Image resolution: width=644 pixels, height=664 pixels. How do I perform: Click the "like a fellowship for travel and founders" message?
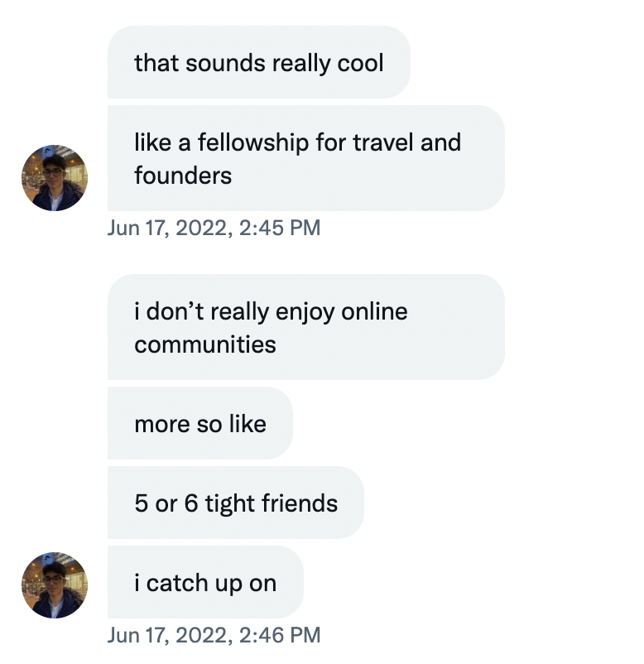305,158
